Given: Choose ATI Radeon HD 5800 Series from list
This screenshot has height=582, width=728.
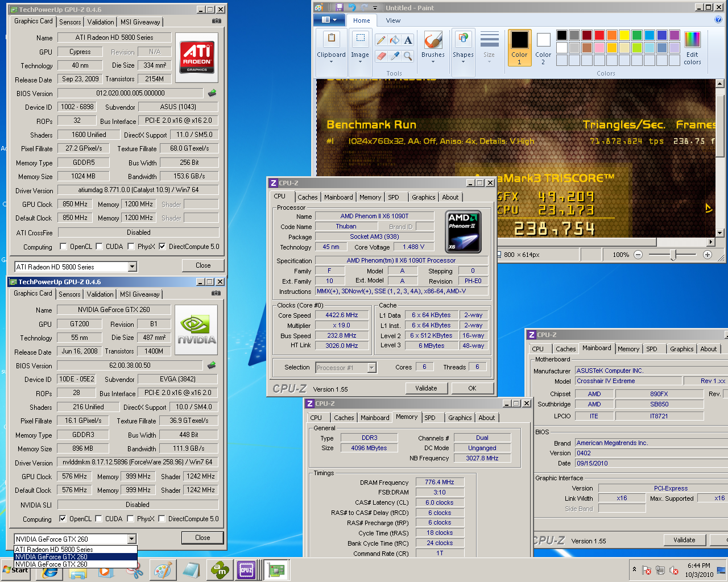Looking at the screenshot, I should [x=76, y=550].
